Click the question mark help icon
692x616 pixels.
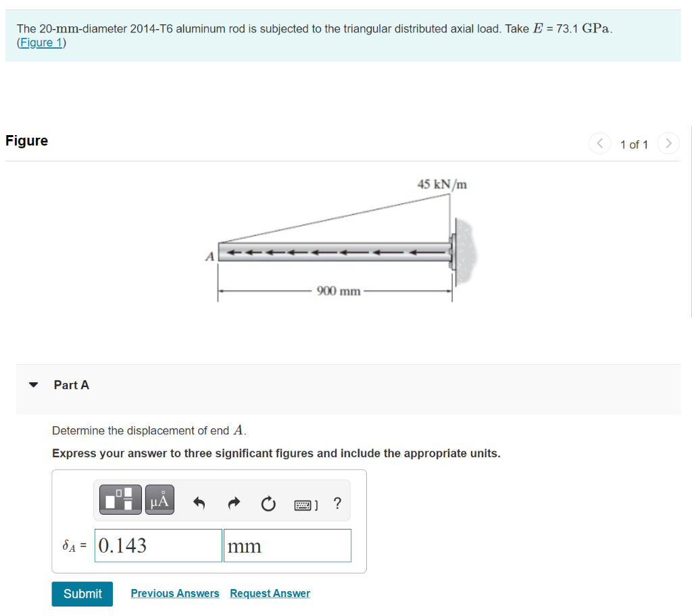(337, 503)
